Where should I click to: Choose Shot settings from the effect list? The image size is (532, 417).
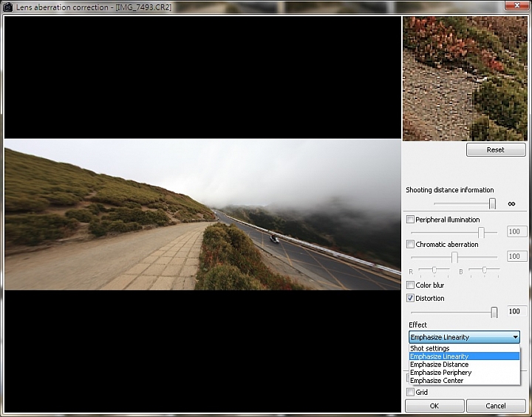(x=464, y=348)
